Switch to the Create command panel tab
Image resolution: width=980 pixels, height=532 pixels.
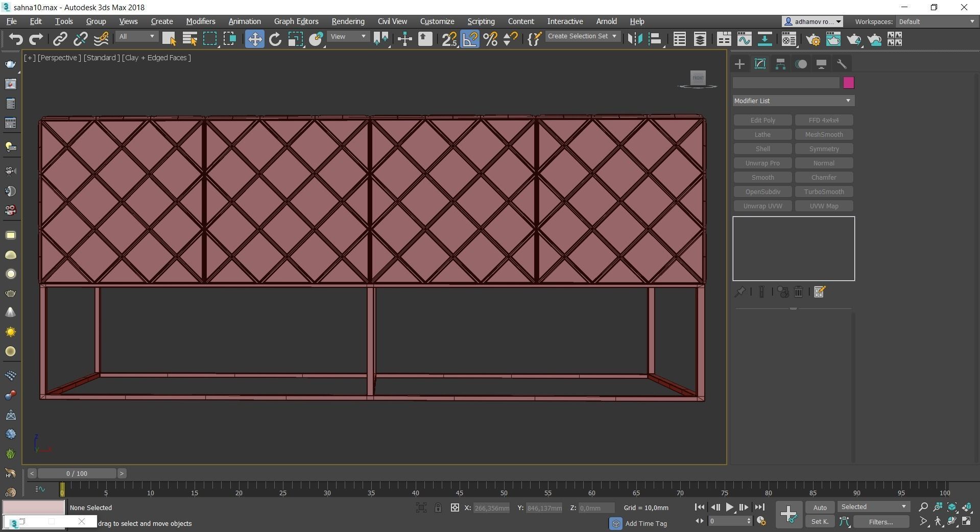click(739, 64)
